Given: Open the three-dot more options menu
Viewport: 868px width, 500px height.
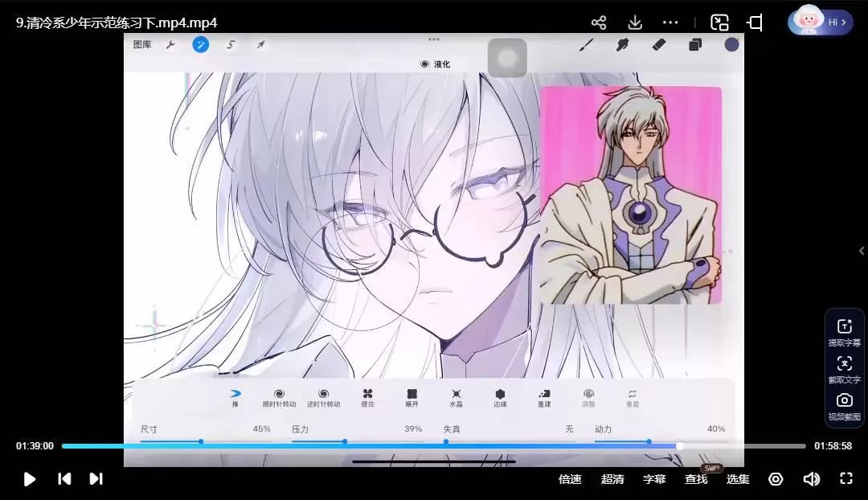Looking at the screenshot, I should click(670, 23).
